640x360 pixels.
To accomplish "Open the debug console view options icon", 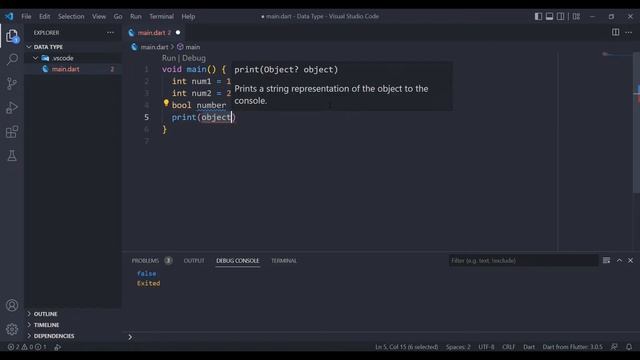I will tap(606, 260).
